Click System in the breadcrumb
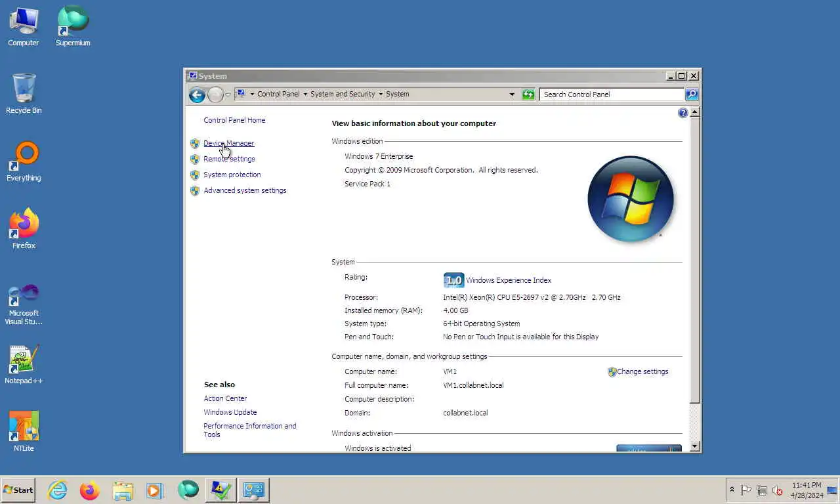Screen dimensions: 840x504 click(398, 94)
